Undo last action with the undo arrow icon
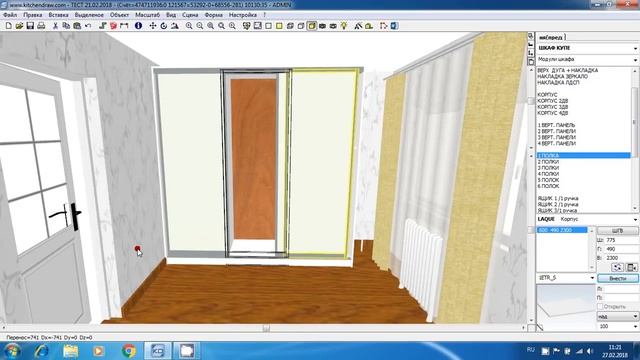This screenshot has height=360, width=640. tap(88, 26)
